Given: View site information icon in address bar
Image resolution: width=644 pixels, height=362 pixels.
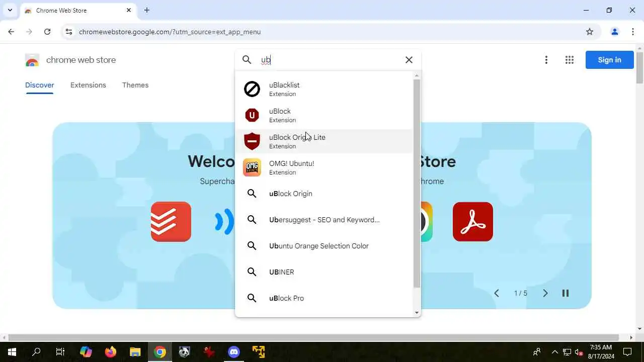Looking at the screenshot, I should (69, 32).
